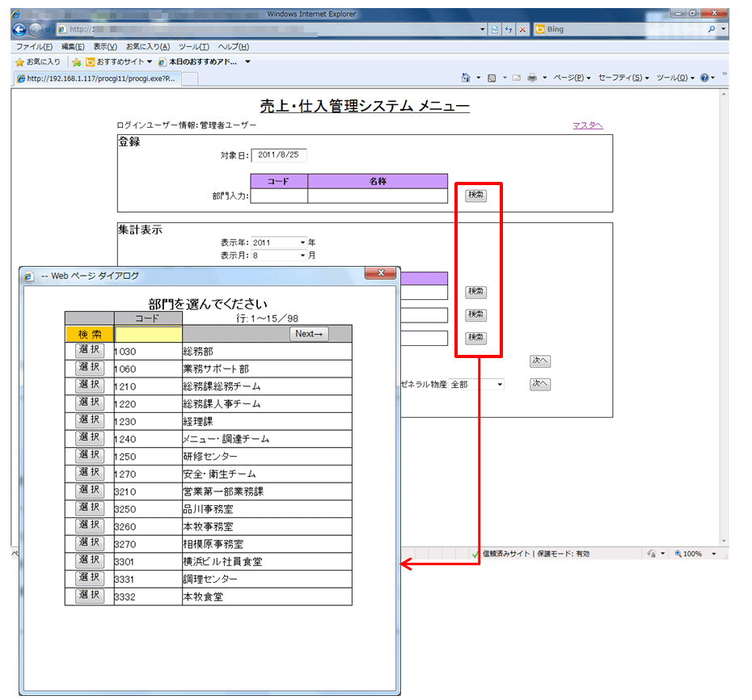Click 選択 for 1060 業務サポート部

pos(90,369)
